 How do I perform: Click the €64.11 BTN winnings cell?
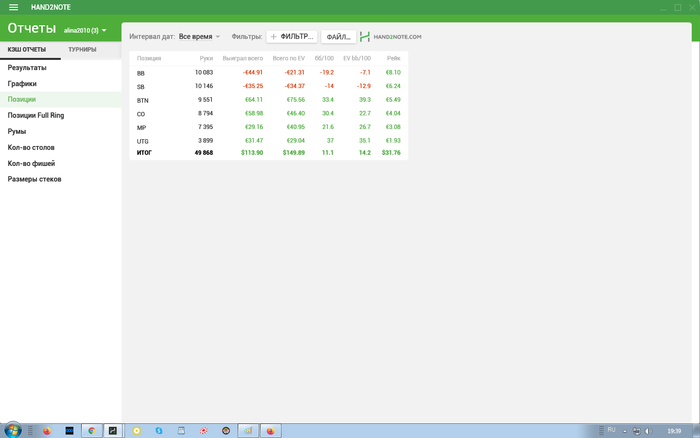[254, 100]
